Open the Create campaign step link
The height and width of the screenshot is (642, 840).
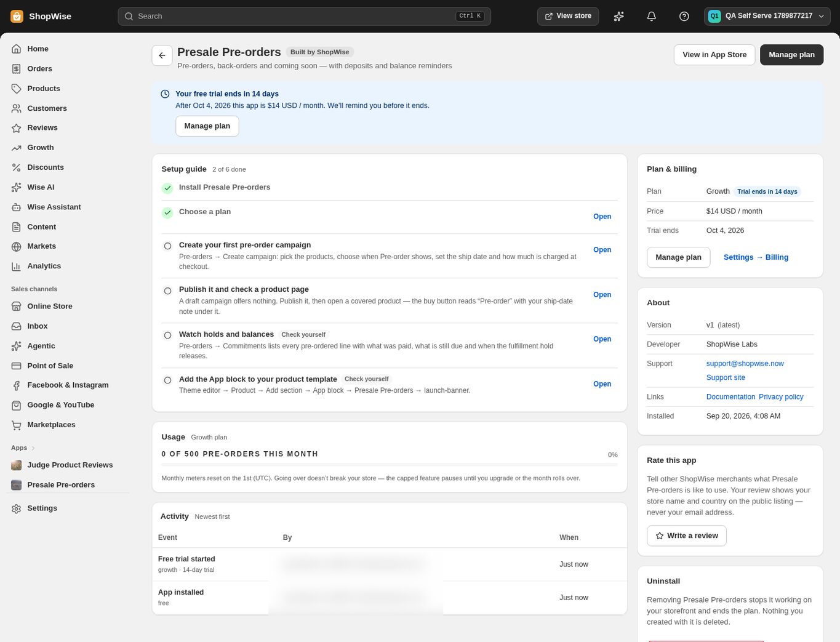[x=602, y=250]
